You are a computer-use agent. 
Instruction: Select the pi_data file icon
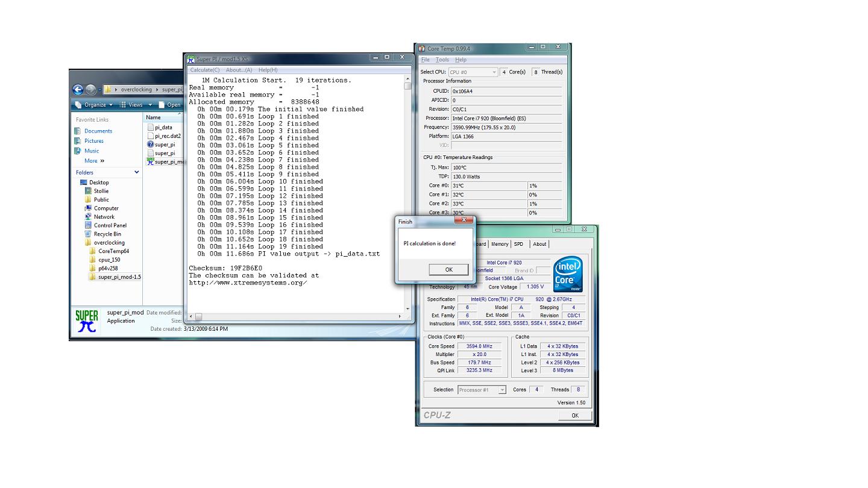pos(151,127)
